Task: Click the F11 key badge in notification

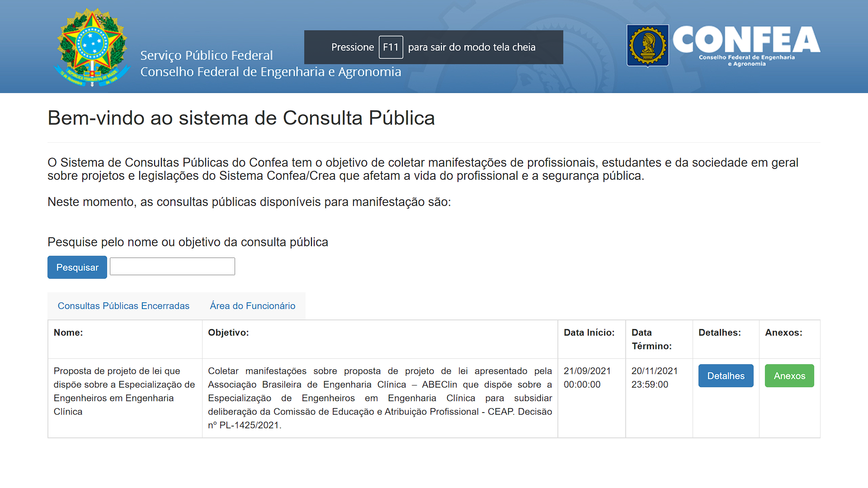Action: [391, 47]
